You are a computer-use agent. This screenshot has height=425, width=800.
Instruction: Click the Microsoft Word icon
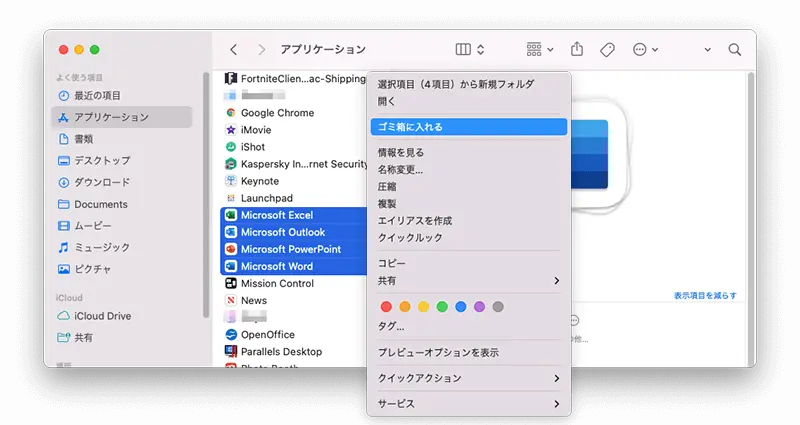(x=231, y=266)
